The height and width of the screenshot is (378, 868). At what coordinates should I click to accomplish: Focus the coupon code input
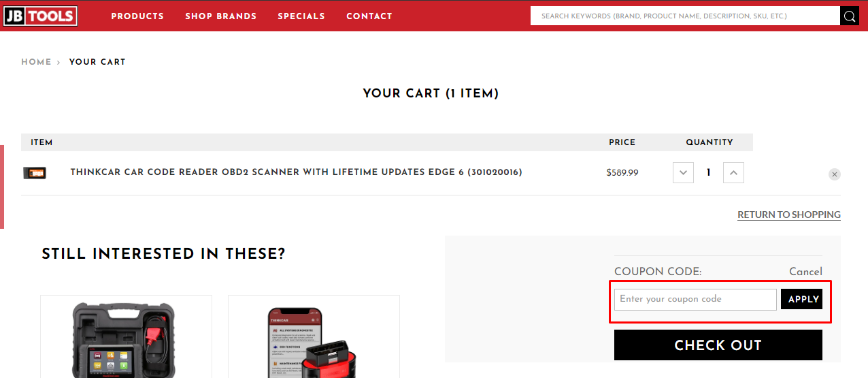coord(695,299)
